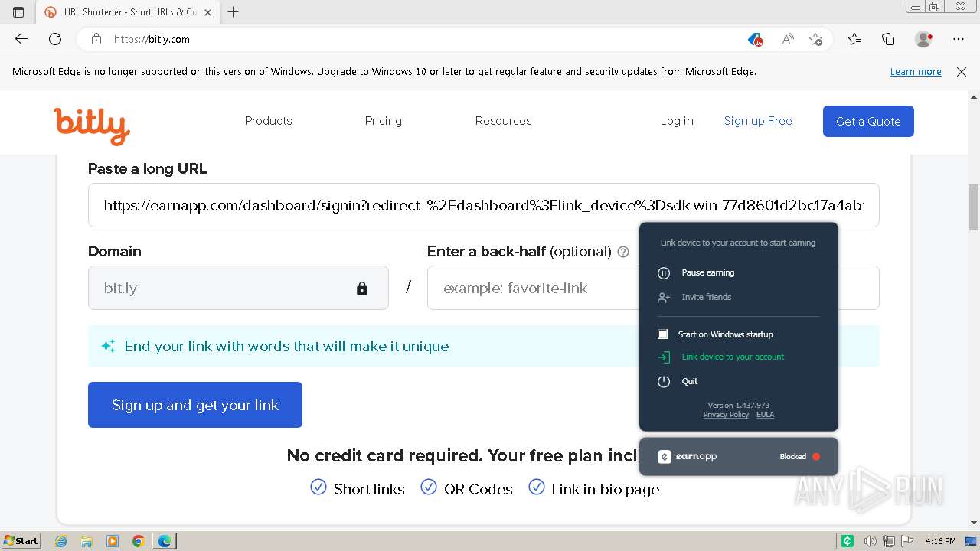Open EarnApp EULA link
The width and height of the screenshot is (980, 551).
[x=765, y=415]
